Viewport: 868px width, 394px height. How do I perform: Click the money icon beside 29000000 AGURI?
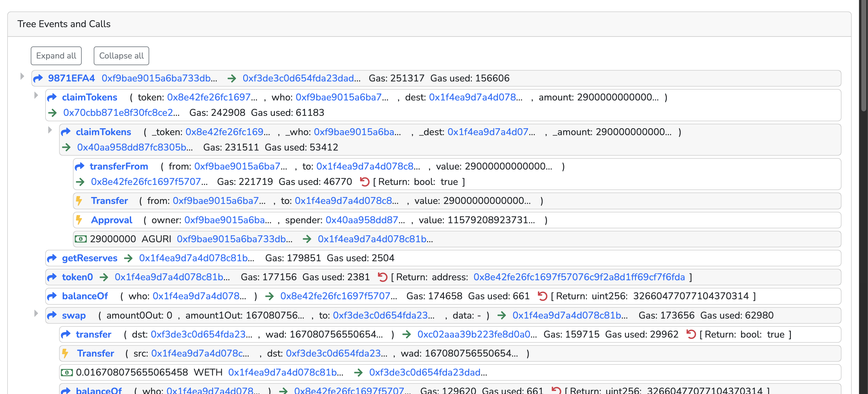(80, 239)
